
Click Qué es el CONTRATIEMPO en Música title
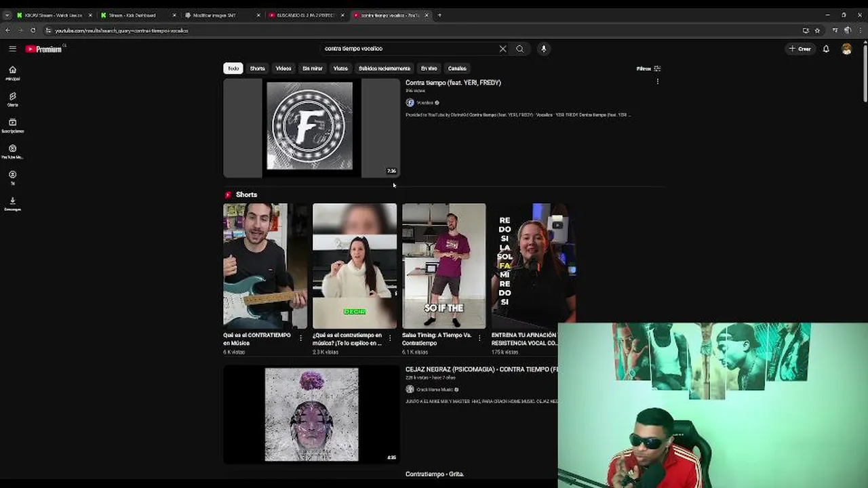pos(257,339)
